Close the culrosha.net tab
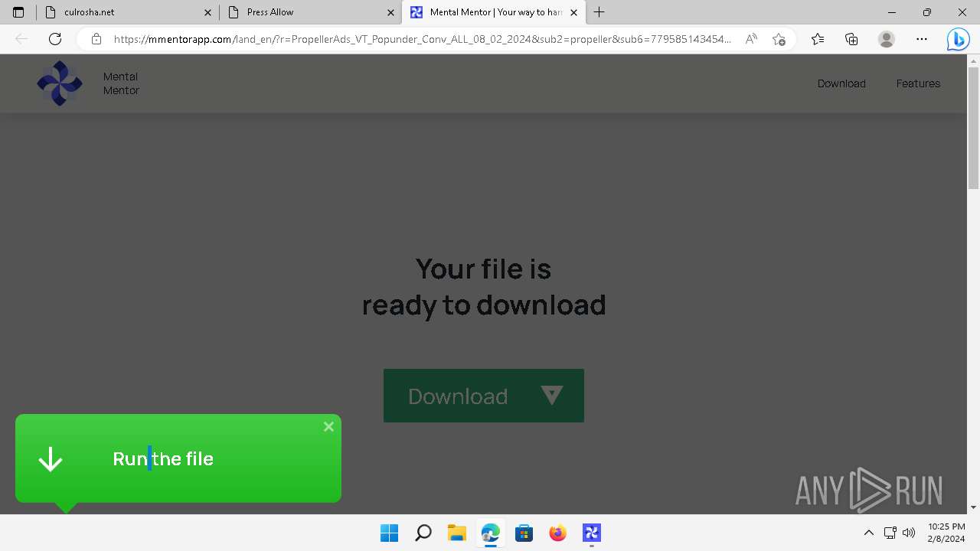The width and height of the screenshot is (980, 551). tap(208, 12)
